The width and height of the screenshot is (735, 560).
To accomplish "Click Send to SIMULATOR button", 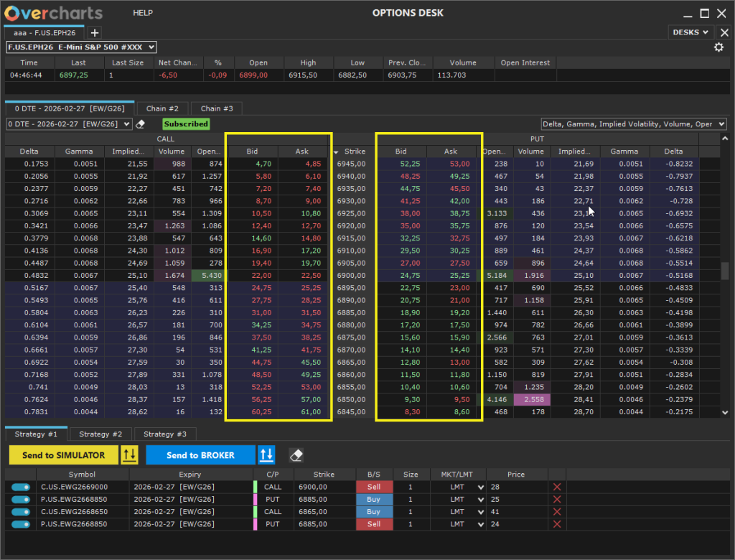I will (63, 455).
